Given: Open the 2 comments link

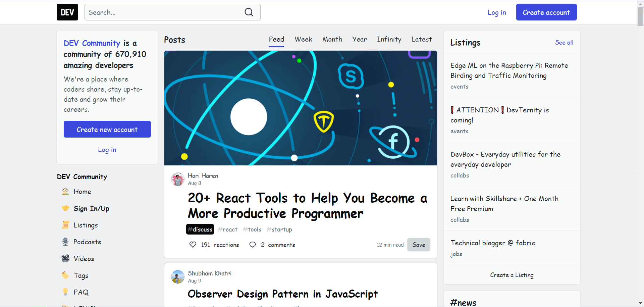Looking at the screenshot, I should (x=272, y=245).
